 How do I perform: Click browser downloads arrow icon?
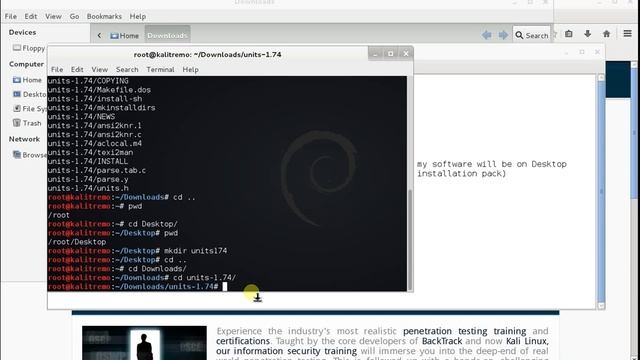click(x=587, y=34)
